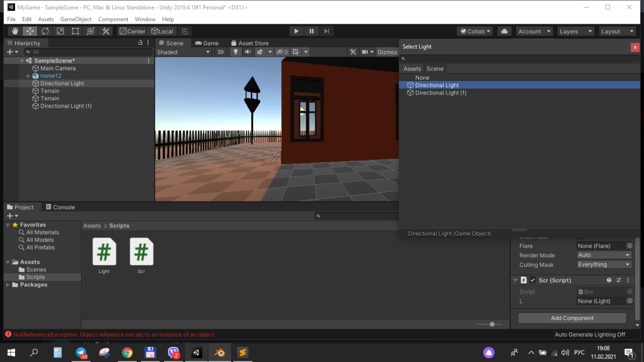Click the Step frame button

[327, 31]
